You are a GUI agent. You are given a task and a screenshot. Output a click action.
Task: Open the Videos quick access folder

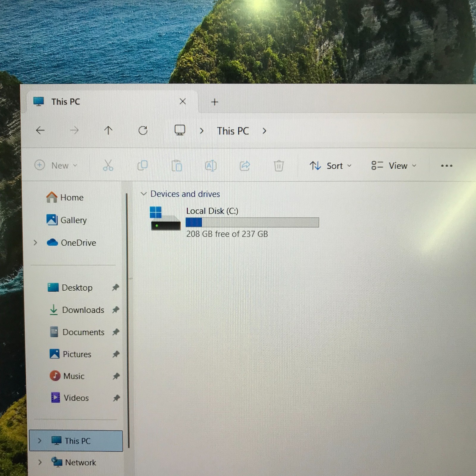click(70, 398)
